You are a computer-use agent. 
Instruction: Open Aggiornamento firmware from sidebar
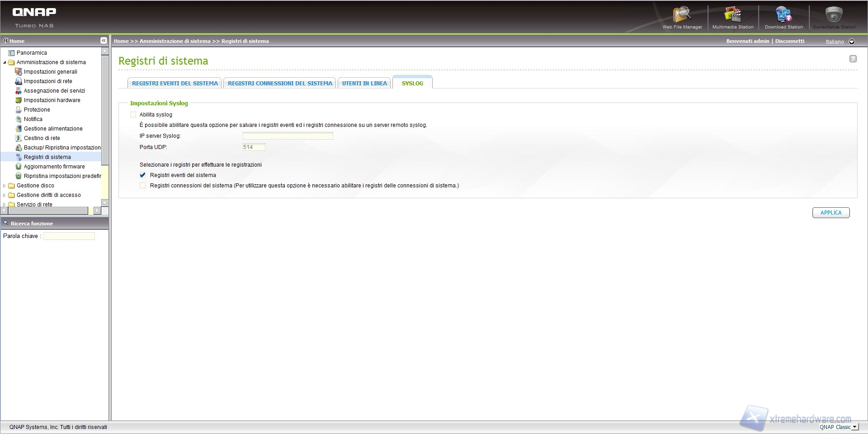54,167
